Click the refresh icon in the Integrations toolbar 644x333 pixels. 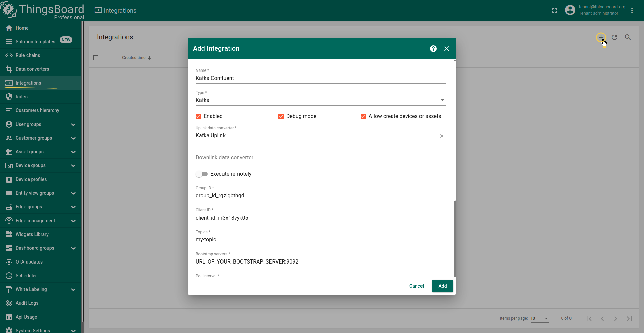tap(614, 37)
